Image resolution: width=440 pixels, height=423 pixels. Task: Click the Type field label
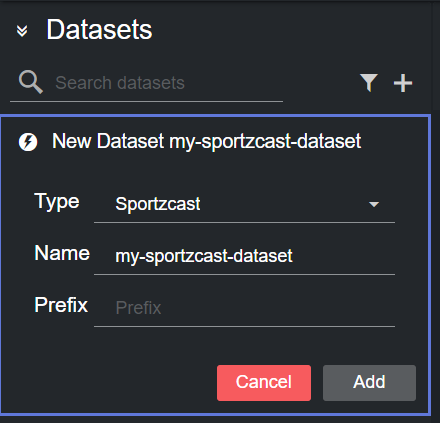coord(57,202)
